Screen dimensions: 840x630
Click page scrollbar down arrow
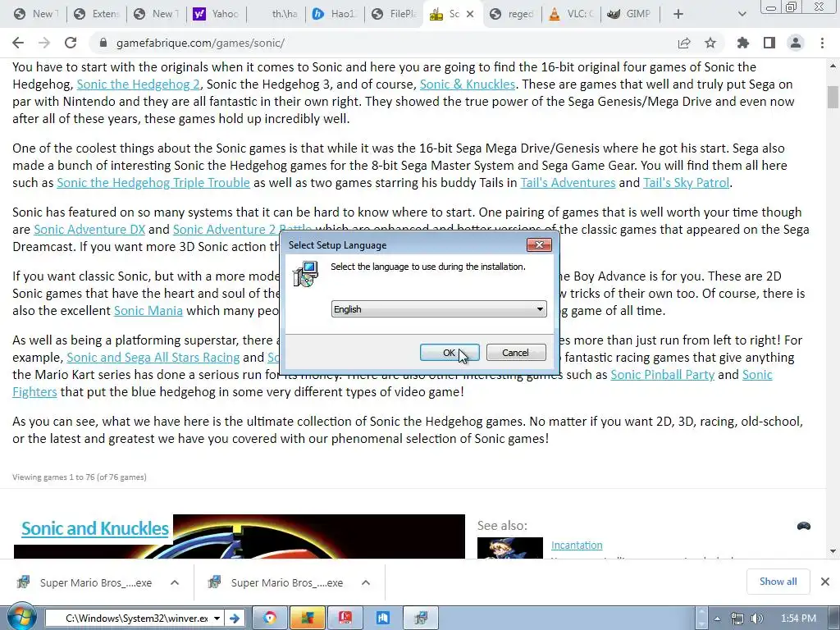coord(833,550)
